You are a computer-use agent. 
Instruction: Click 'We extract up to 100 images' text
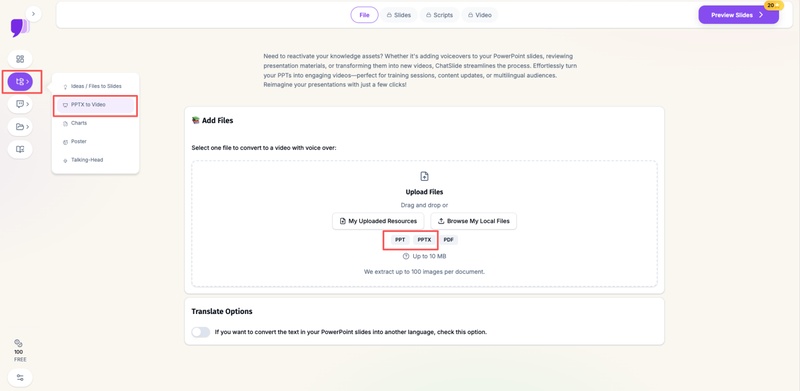[x=424, y=272]
